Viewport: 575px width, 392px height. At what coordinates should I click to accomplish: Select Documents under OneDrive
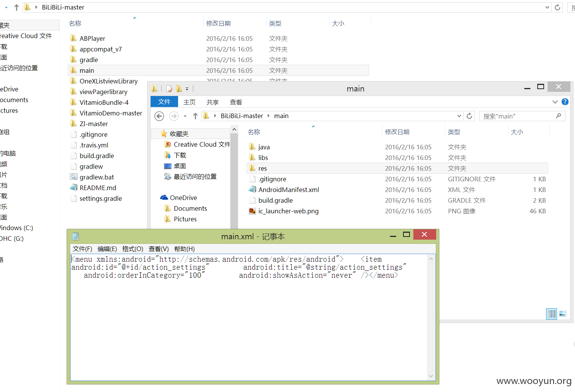point(186,208)
